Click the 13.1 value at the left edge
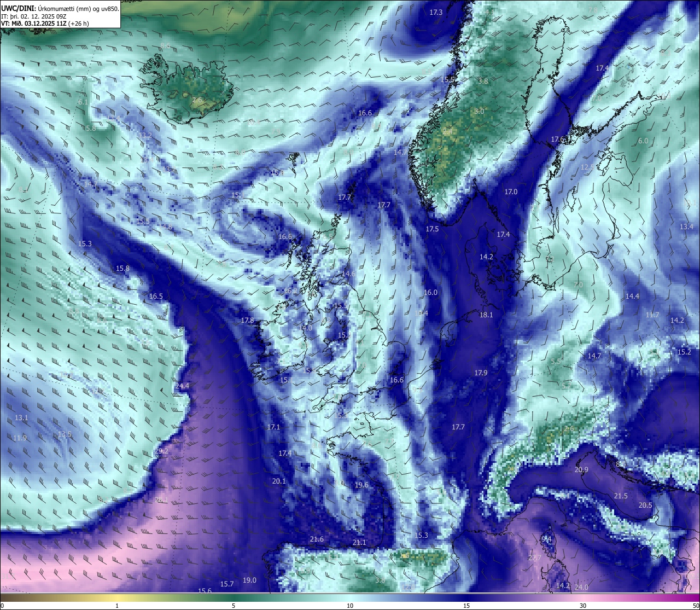700x610 pixels. 21,417
